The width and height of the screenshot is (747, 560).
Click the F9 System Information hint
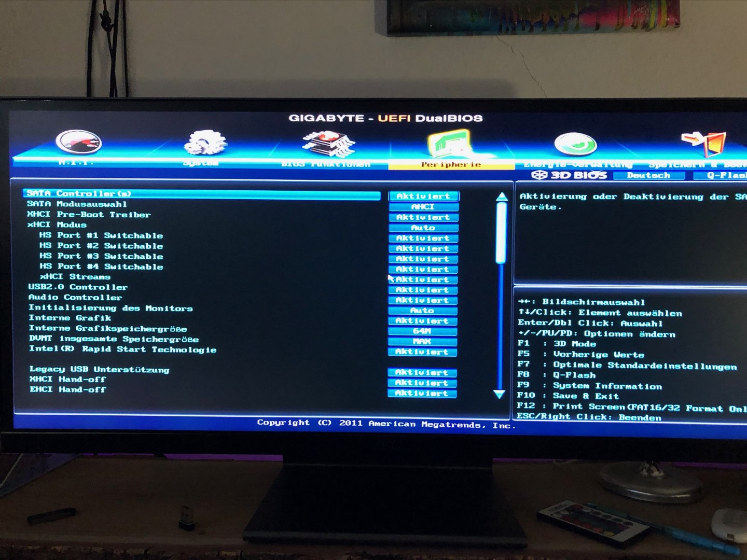click(590, 386)
